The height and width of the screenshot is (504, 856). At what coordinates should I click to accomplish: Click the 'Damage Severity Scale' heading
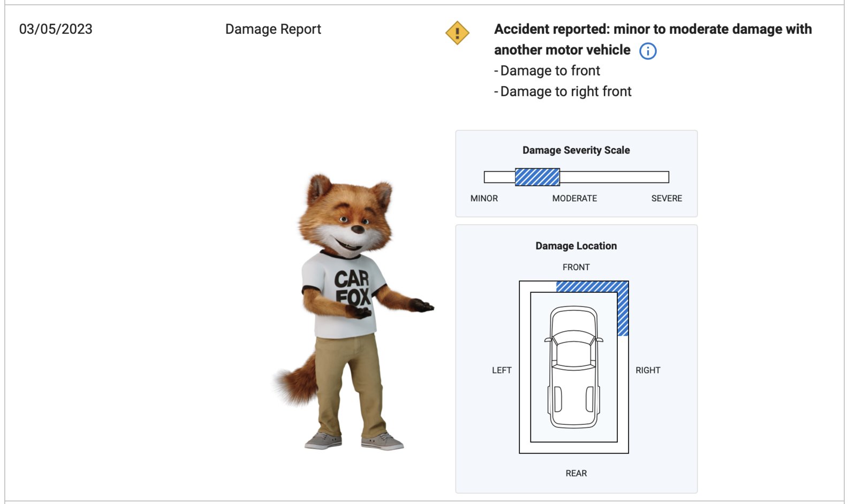coord(576,150)
